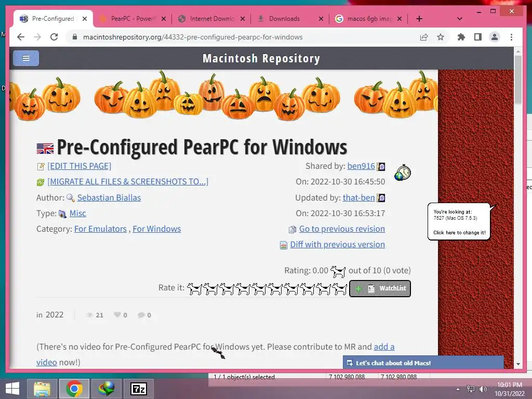Click the scrollbar down arrow
This screenshot has height=399, width=532.
pos(518,364)
